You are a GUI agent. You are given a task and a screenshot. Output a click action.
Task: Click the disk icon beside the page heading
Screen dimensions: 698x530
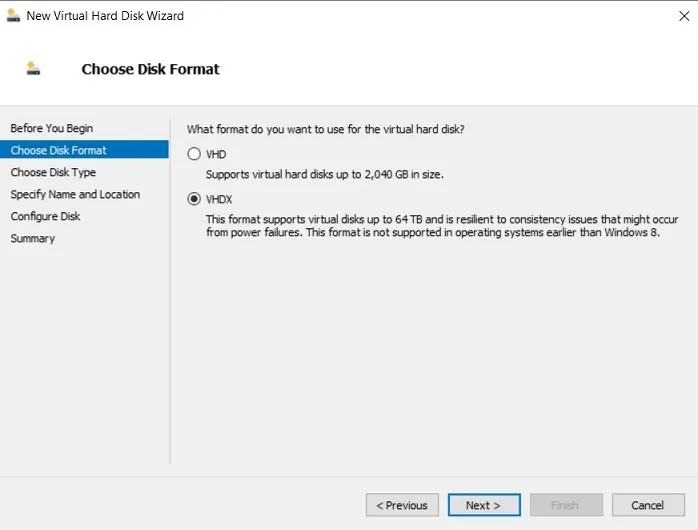34,69
